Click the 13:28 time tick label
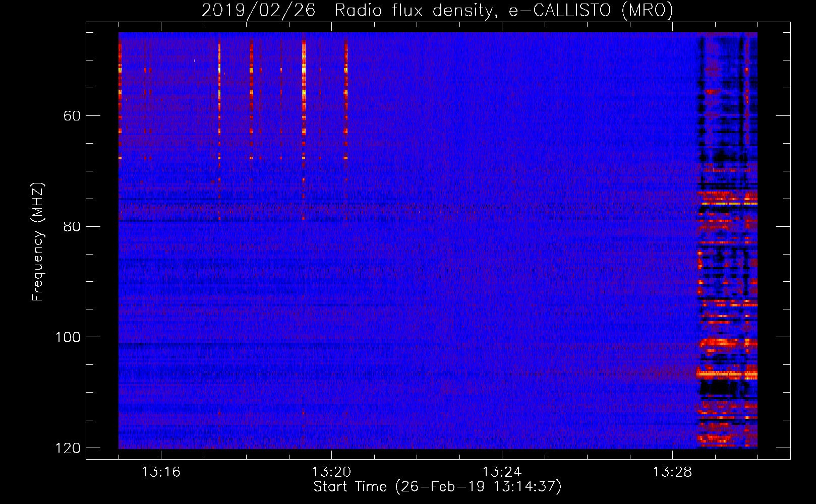 [x=672, y=472]
